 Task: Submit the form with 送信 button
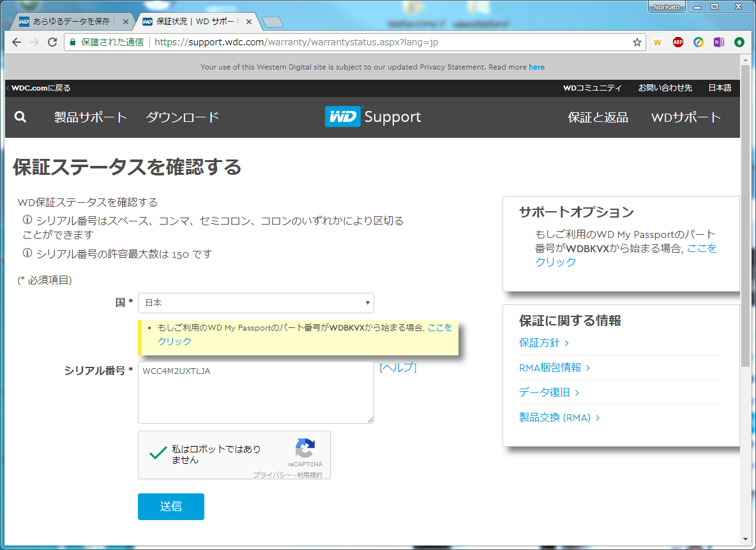tap(170, 506)
